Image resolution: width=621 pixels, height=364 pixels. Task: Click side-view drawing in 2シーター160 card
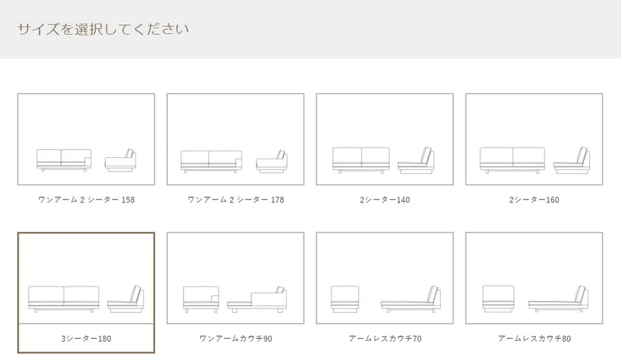pos(571,160)
